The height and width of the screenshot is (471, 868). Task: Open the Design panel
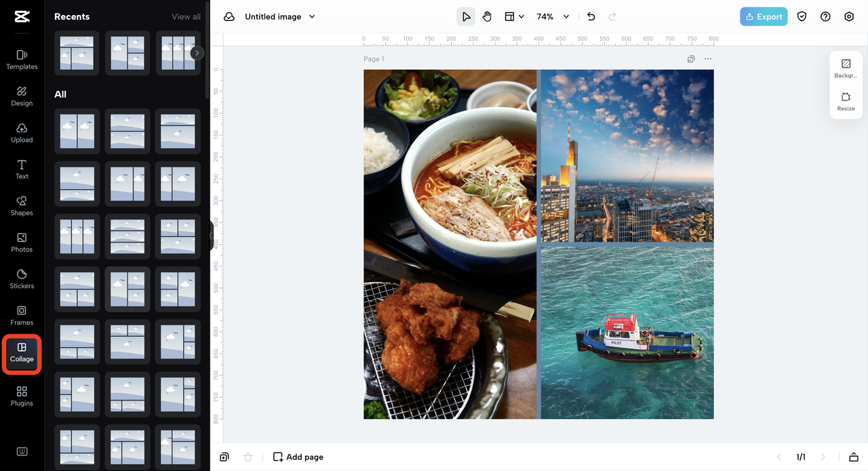click(22, 96)
